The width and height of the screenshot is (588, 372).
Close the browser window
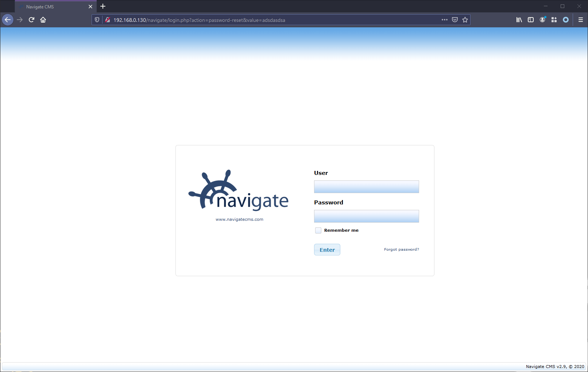pos(579,6)
